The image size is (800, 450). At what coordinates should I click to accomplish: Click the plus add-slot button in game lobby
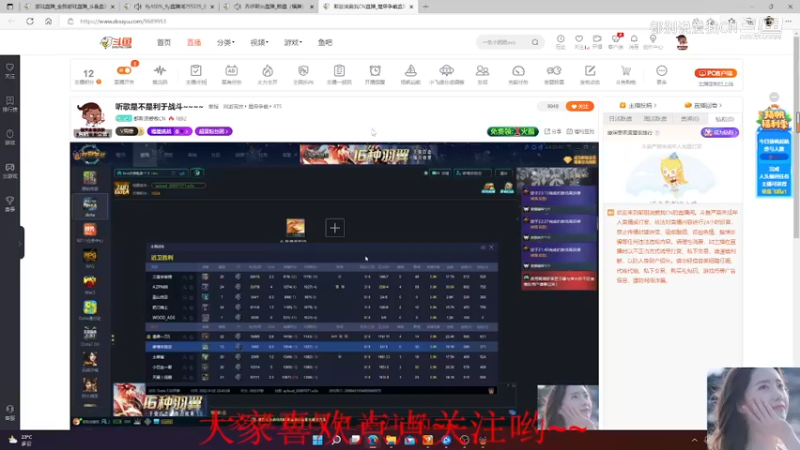point(335,228)
